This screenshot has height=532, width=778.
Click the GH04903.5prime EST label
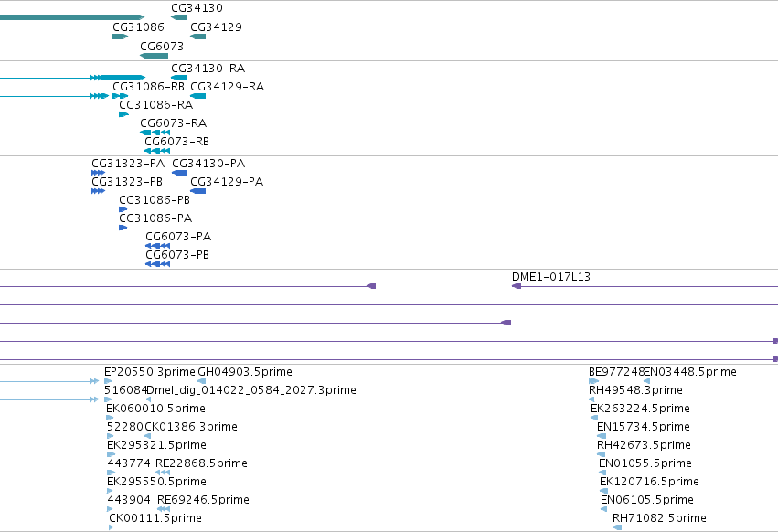[x=245, y=372]
